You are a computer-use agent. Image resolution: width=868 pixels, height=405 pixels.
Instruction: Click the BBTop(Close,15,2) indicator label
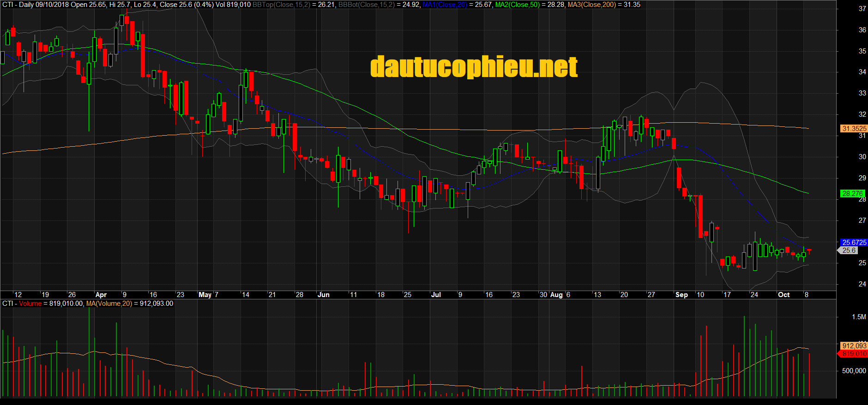click(281, 5)
